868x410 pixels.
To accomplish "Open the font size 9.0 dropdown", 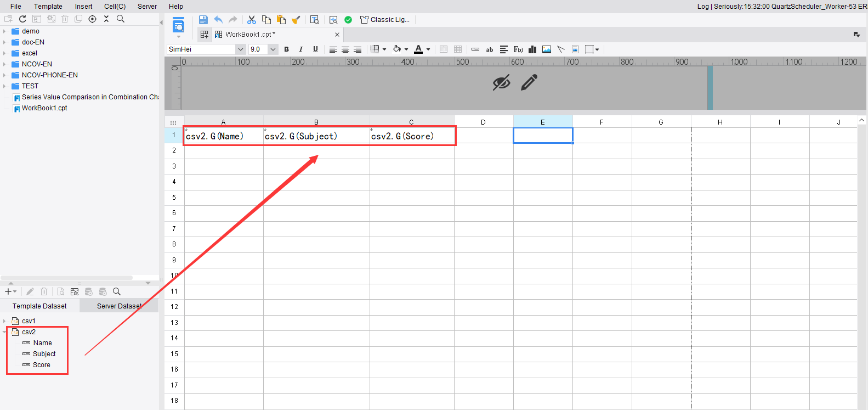I will [x=273, y=49].
